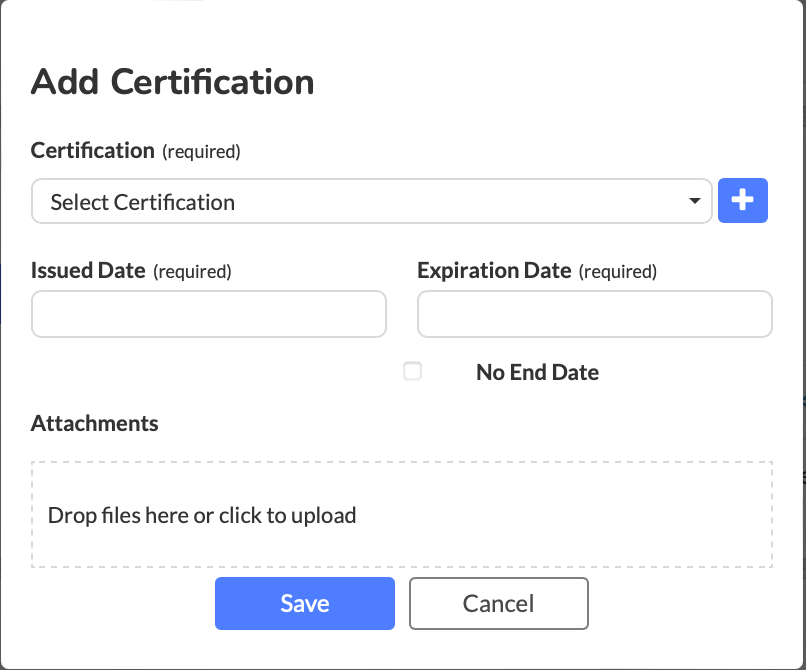The width and height of the screenshot is (806, 670).
Task: Enable the No End Date checkbox
Action: (412, 372)
